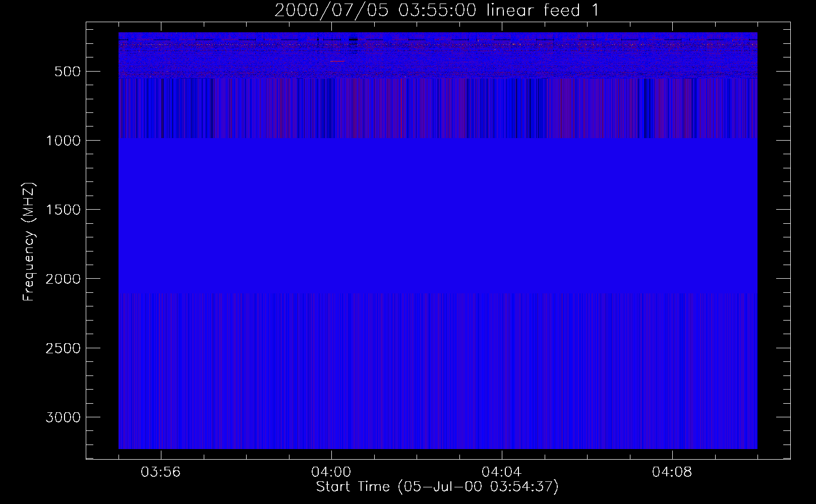
Task: Select the 1500 frequency tick label
Action: 63,210
